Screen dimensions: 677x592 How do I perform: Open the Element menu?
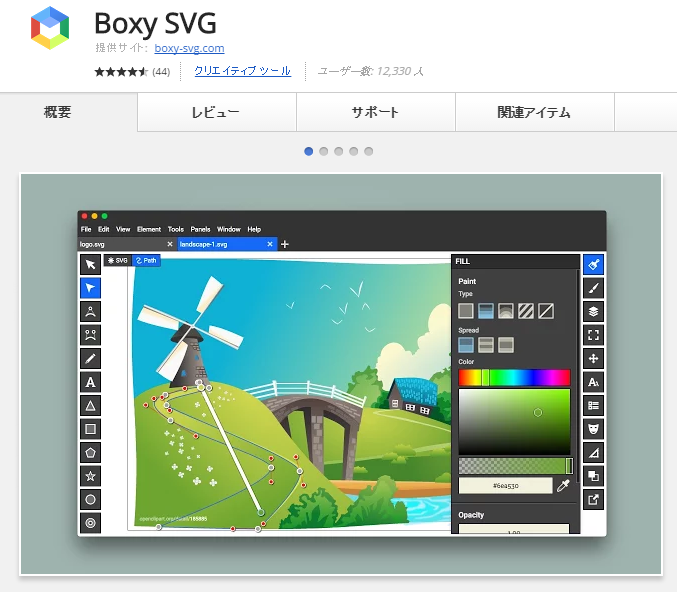pos(149,229)
